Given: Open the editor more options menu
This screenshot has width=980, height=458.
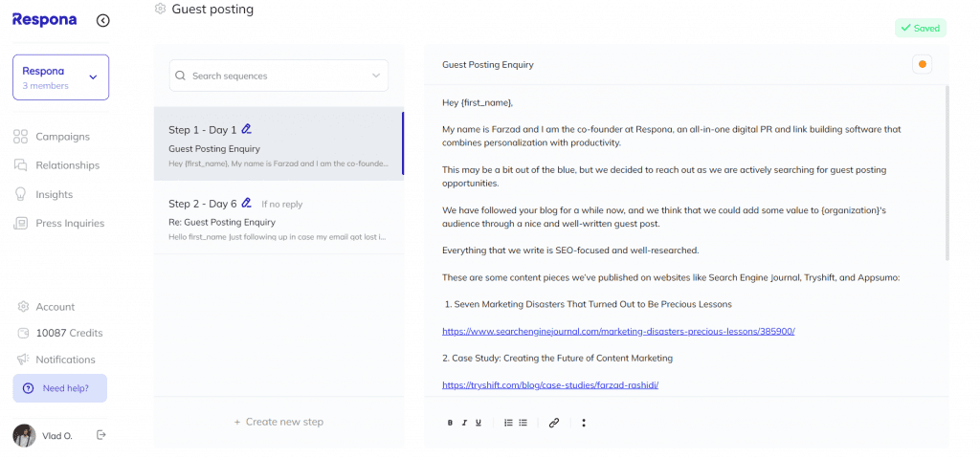Looking at the screenshot, I should (583, 423).
